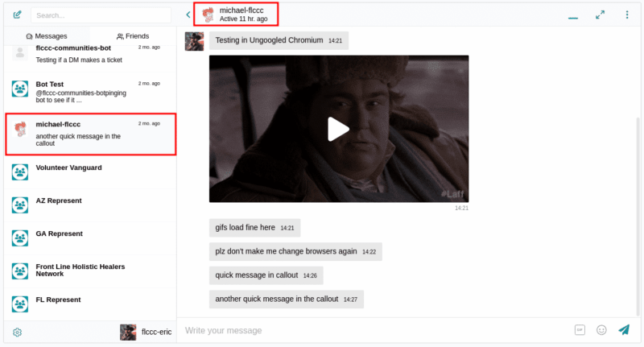
Task: Open the GA Represent group chat
Action: (90, 238)
